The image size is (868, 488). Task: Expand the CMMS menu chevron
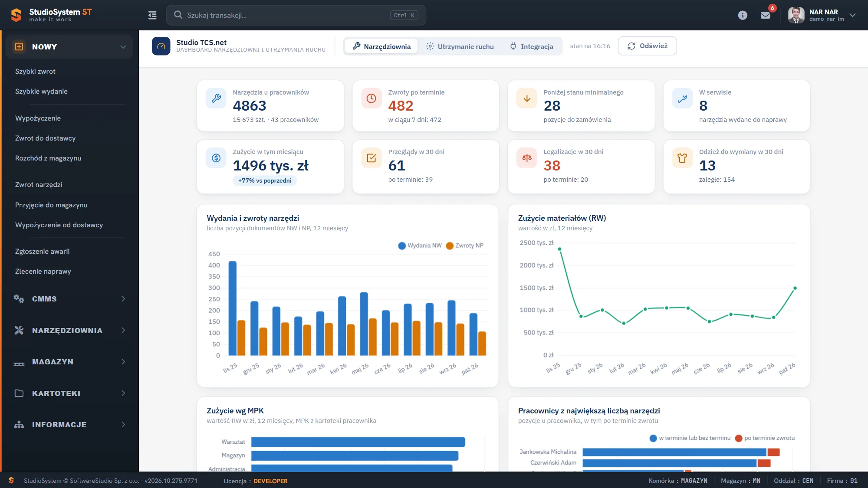pyautogui.click(x=123, y=299)
